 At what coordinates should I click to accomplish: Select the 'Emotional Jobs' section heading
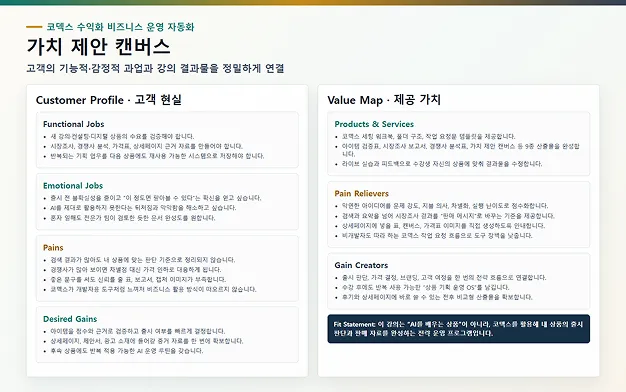click(73, 186)
